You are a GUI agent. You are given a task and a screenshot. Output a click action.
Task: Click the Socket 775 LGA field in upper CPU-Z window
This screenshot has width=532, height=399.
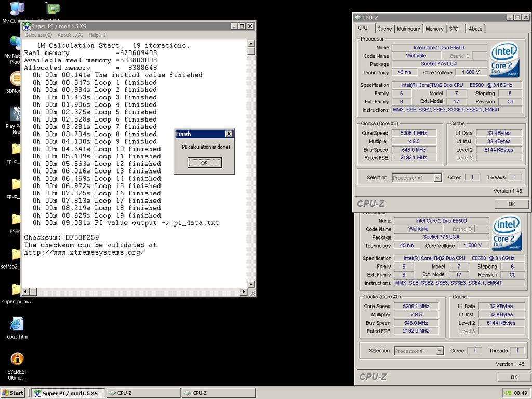click(x=439, y=64)
